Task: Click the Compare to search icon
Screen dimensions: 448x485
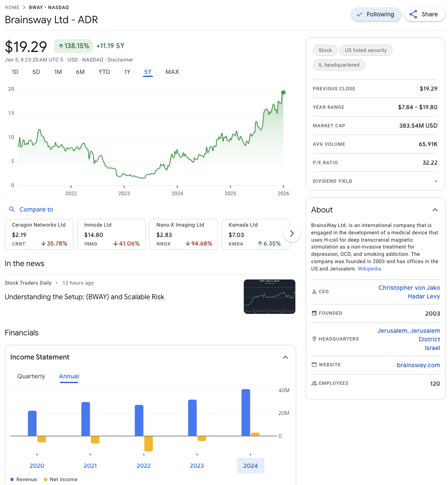Action: tap(12, 209)
